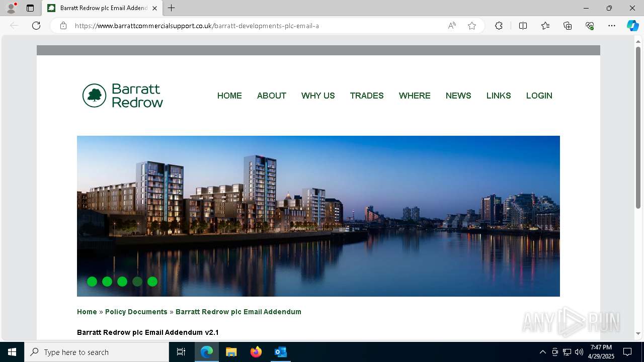Image resolution: width=644 pixels, height=362 pixels.
Task: Click the scrollbar up arrow
Action: (638, 41)
